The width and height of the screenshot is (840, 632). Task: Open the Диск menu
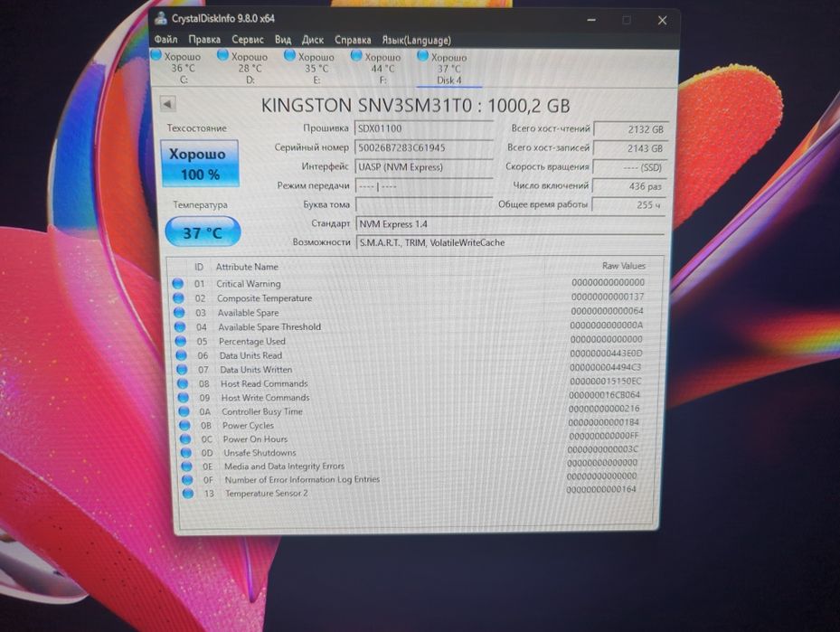(312, 40)
